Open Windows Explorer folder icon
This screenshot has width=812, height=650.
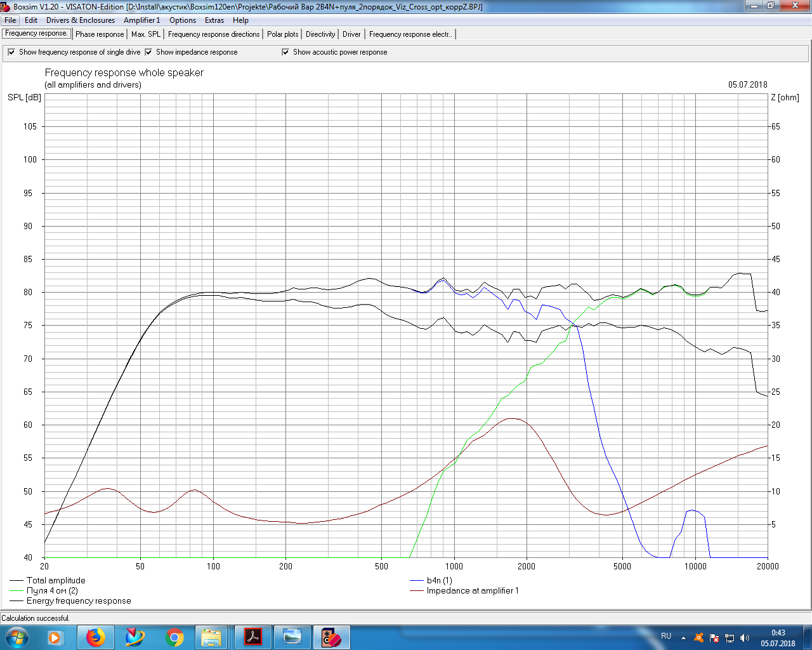212,637
